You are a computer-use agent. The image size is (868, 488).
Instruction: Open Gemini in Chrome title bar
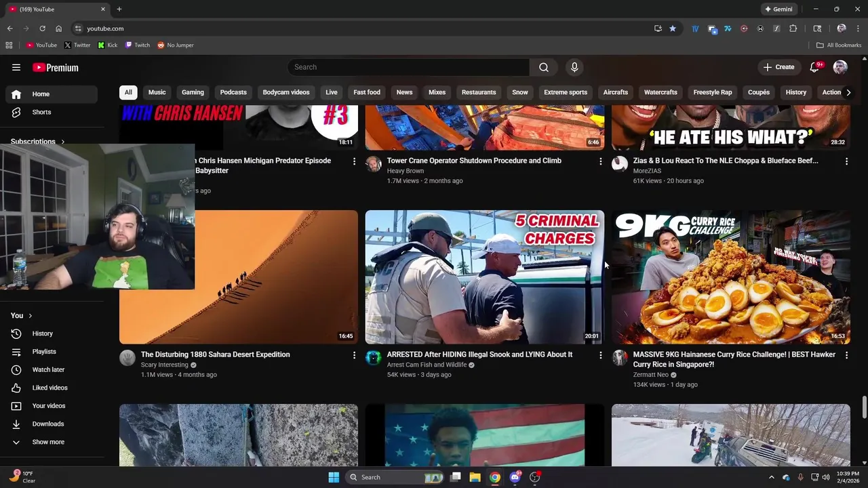(778, 9)
